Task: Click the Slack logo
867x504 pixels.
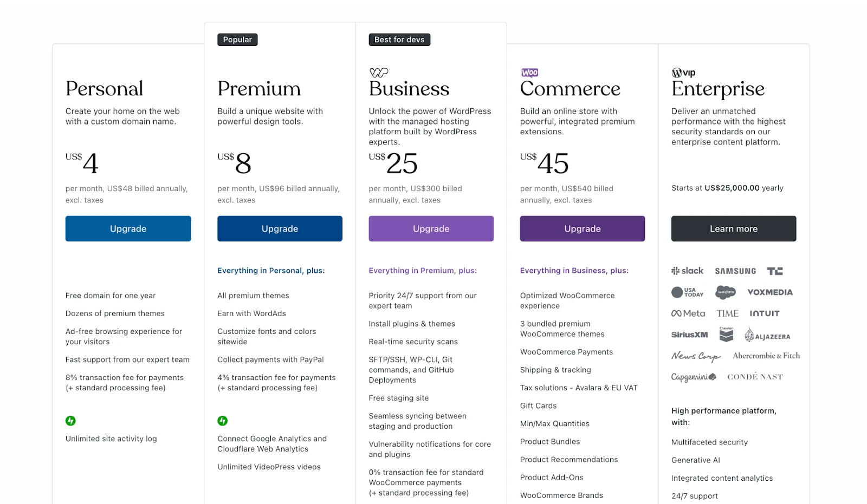Action: tap(687, 271)
